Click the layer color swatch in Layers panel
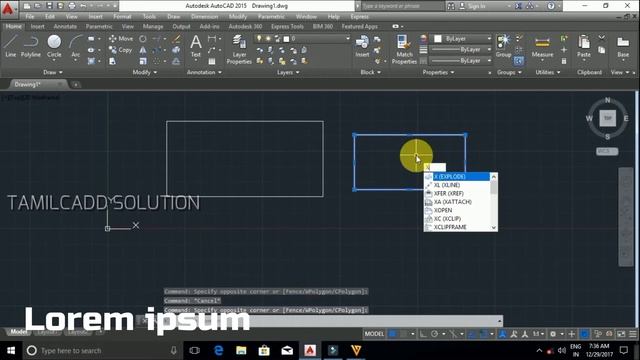This screenshot has width=640, height=360. (x=287, y=39)
